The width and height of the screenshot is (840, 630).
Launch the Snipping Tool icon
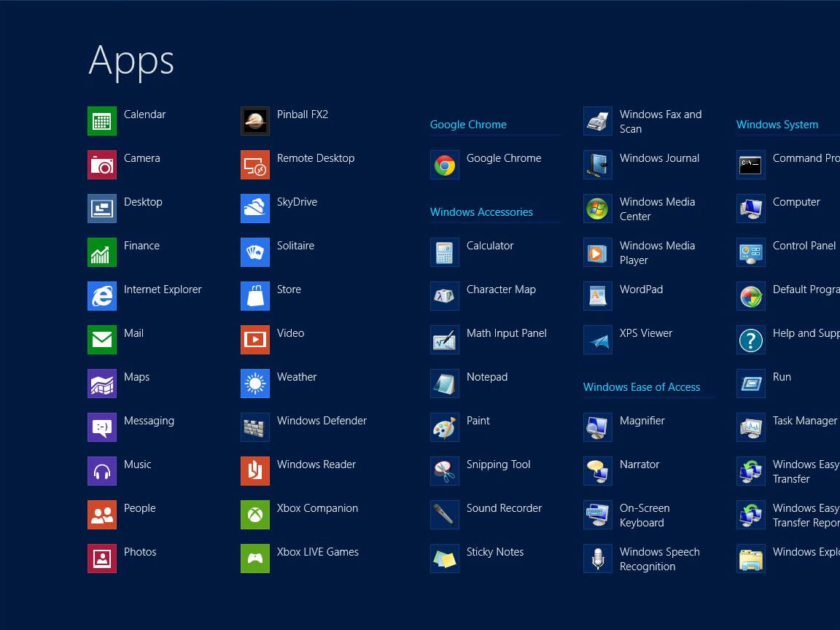click(445, 471)
